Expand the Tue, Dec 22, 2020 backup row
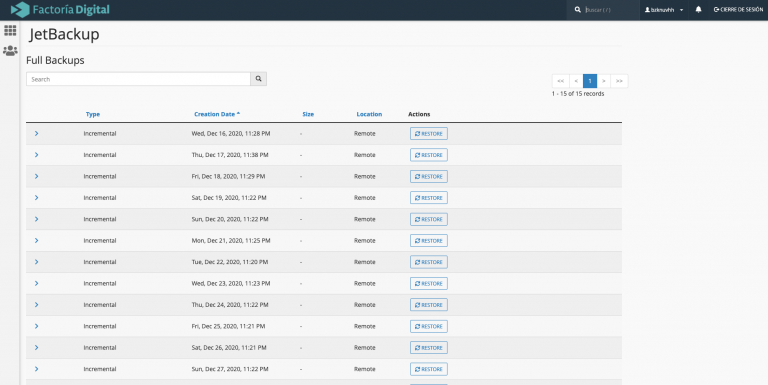This screenshot has width=768, height=385. tap(37, 262)
